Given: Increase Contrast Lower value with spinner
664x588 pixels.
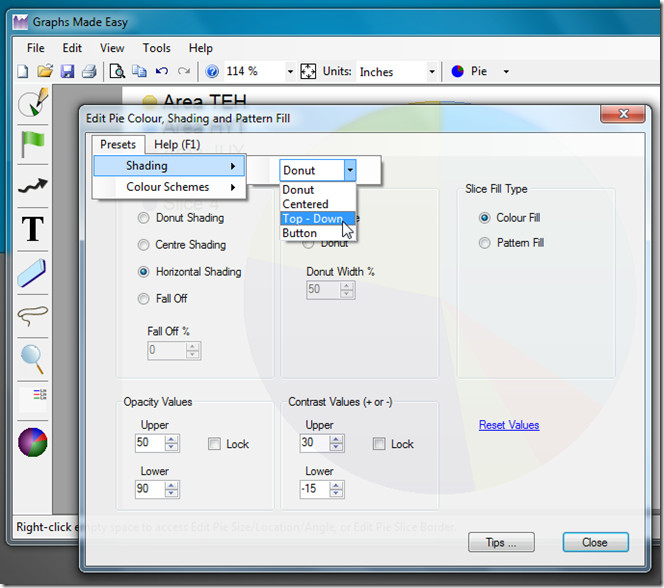Looking at the screenshot, I should [x=336, y=485].
